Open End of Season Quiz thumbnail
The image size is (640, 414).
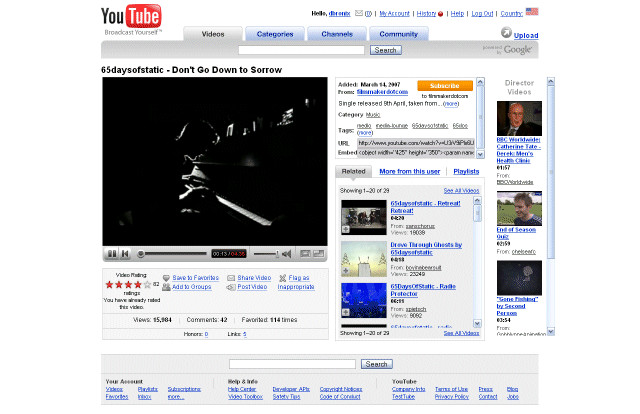pyautogui.click(x=519, y=209)
